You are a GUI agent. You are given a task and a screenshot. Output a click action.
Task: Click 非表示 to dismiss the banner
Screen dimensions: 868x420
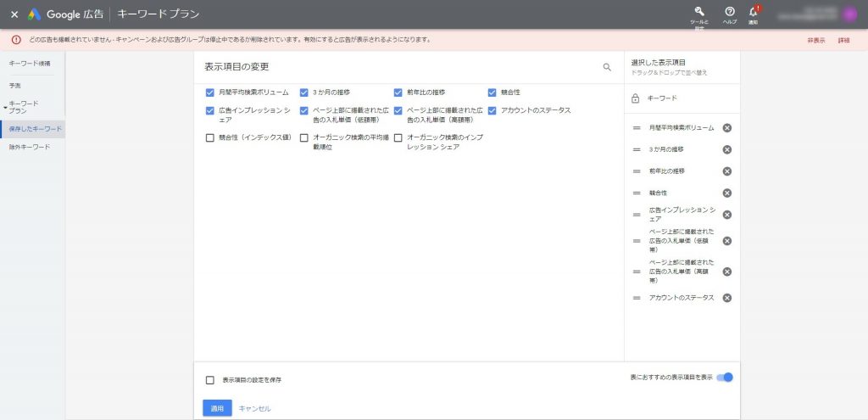(815, 40)
